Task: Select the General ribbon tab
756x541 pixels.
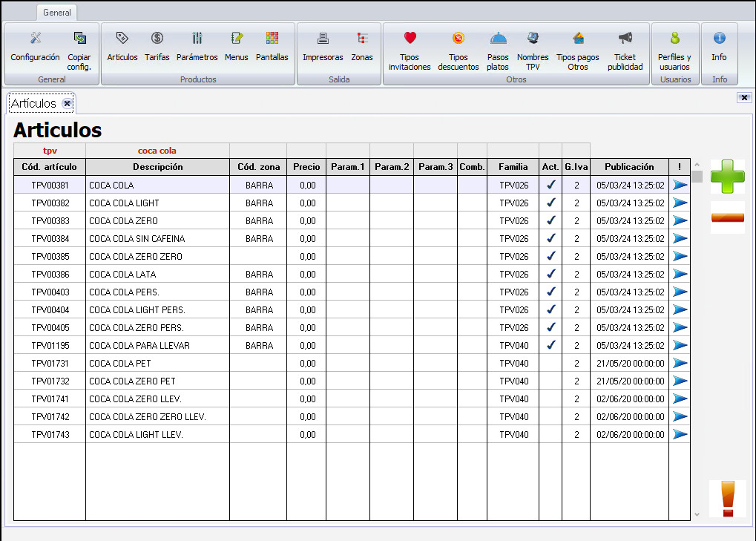Action: pyautogui.click(x=57, y=13)
